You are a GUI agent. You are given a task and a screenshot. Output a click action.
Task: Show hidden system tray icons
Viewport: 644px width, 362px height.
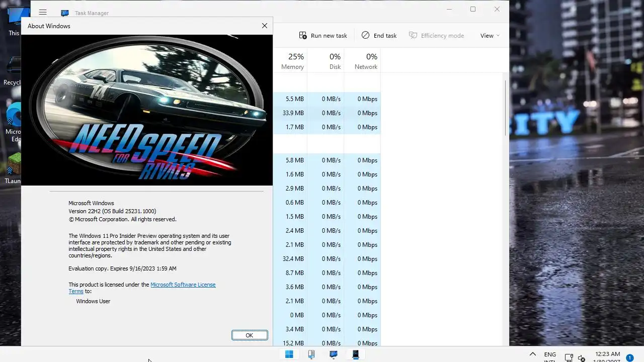[x=533, y=354]
